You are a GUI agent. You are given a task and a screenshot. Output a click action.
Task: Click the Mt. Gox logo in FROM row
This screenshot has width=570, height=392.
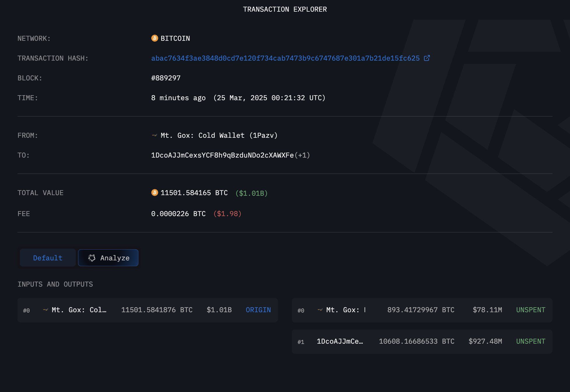click(x=154, y=135)
